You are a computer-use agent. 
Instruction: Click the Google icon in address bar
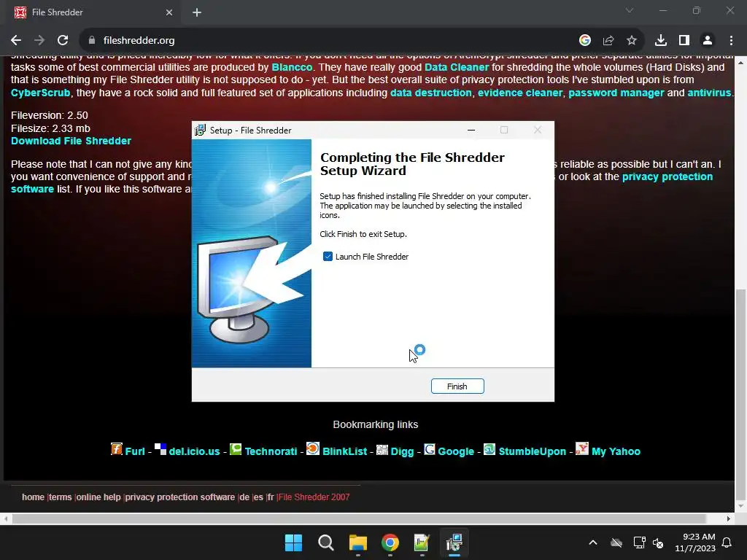585,41
